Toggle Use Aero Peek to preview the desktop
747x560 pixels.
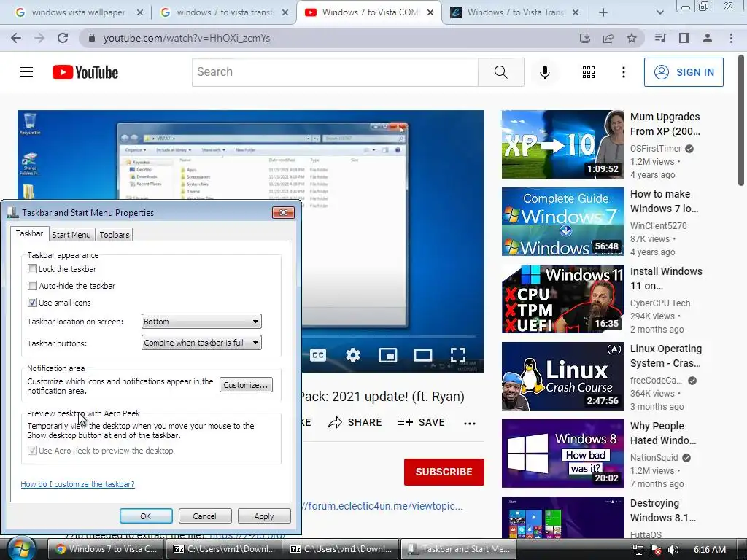32,451
